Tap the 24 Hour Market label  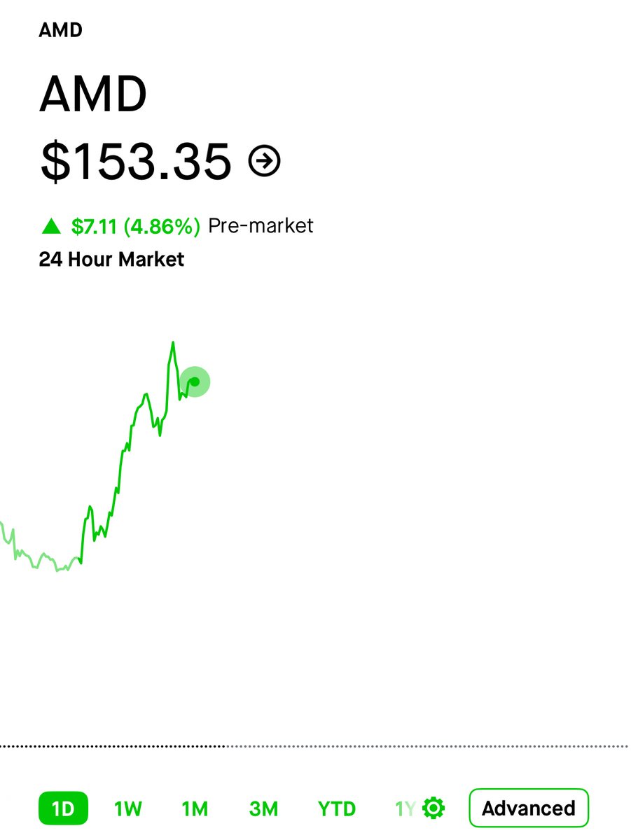coord(111,260)
